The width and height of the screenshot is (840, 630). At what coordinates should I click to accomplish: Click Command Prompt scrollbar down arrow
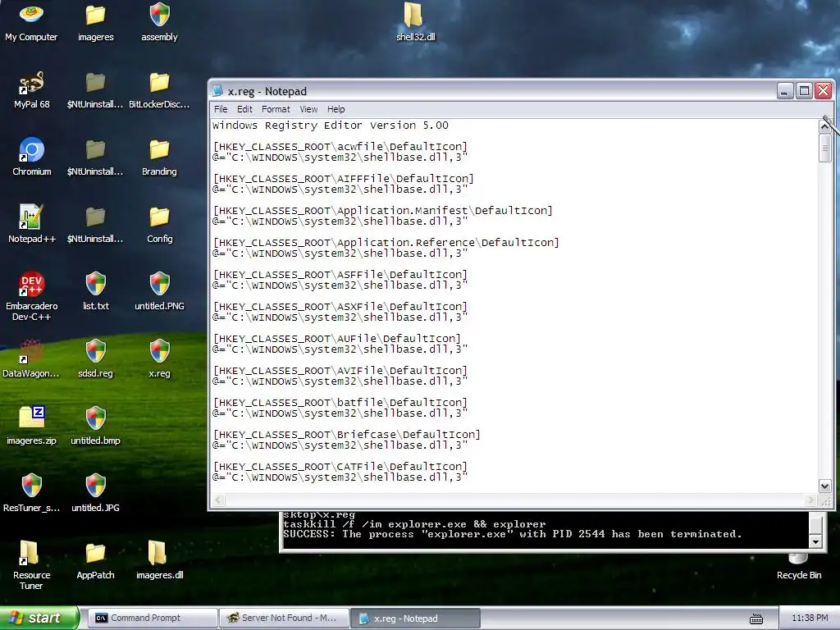pyautogui.click(x=815, y=541)
